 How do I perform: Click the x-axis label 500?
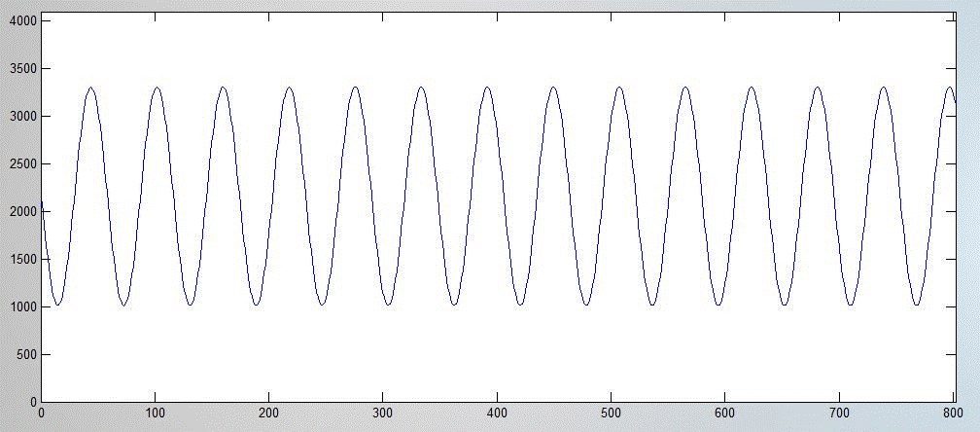point(611,414)
